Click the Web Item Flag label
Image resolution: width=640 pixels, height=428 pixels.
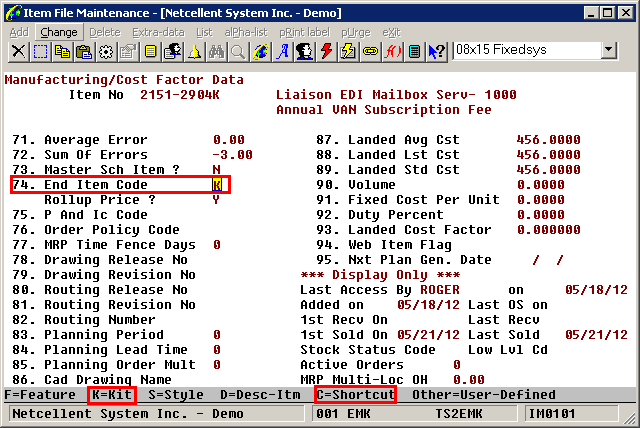[400, 245]
